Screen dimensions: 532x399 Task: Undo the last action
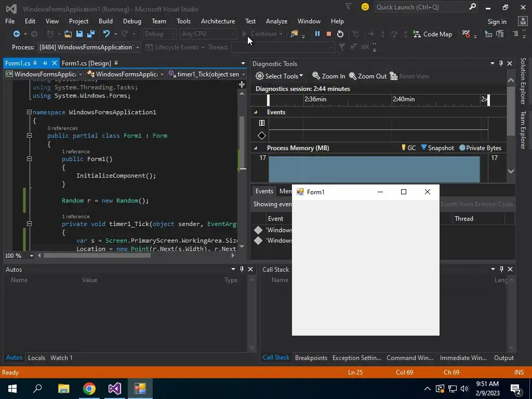point(107,34)
